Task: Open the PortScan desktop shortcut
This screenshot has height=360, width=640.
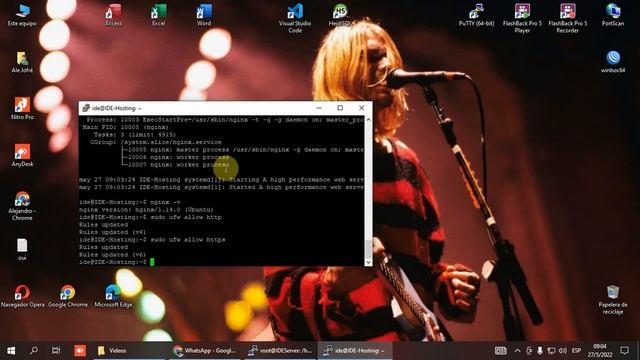Action: (x=613, y=15)
